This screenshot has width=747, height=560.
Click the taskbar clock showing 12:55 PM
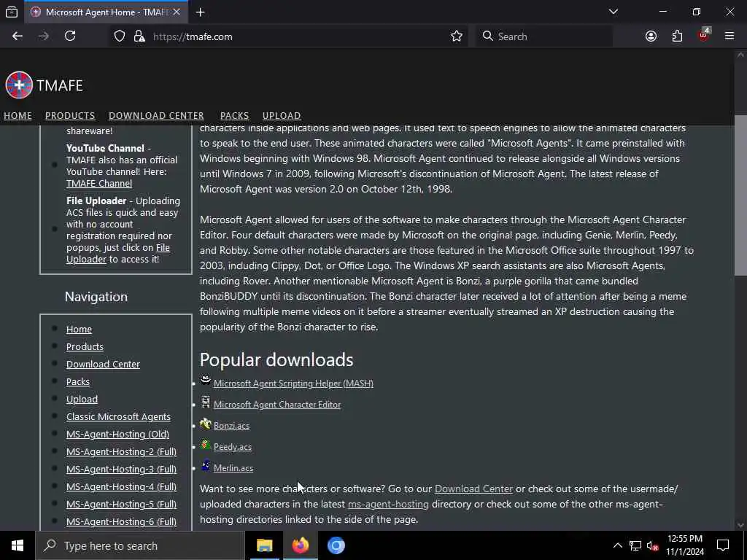(x=684, y=545)
